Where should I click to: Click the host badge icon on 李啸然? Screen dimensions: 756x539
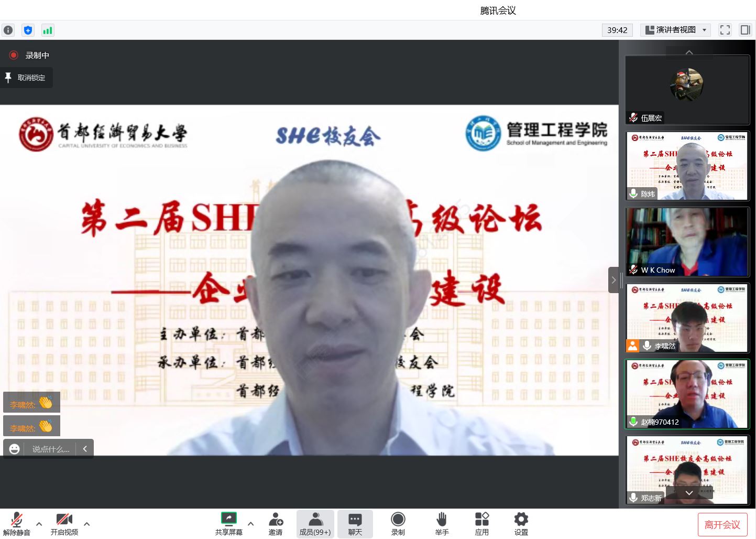[633, 346]
